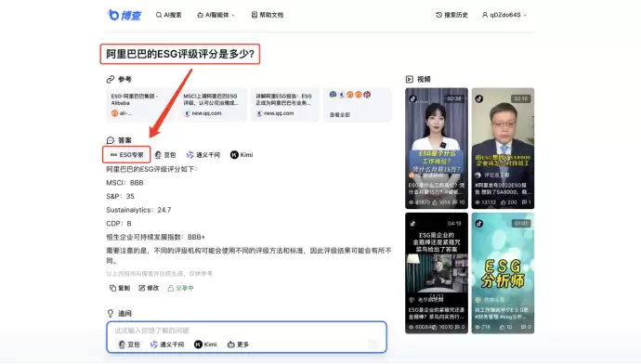
Task: Choose 豆包 model in follow-up box
Action: [x=129, y=344]
